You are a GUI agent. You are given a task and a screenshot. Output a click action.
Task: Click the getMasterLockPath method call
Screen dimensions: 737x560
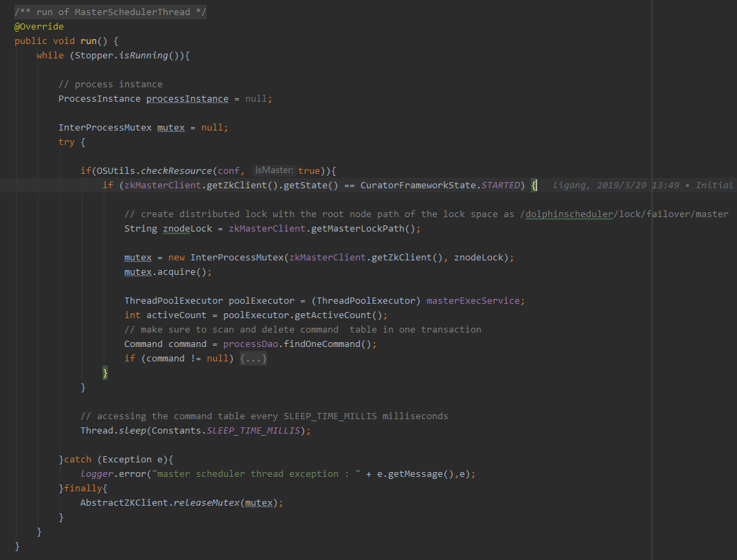coord(358,229)
